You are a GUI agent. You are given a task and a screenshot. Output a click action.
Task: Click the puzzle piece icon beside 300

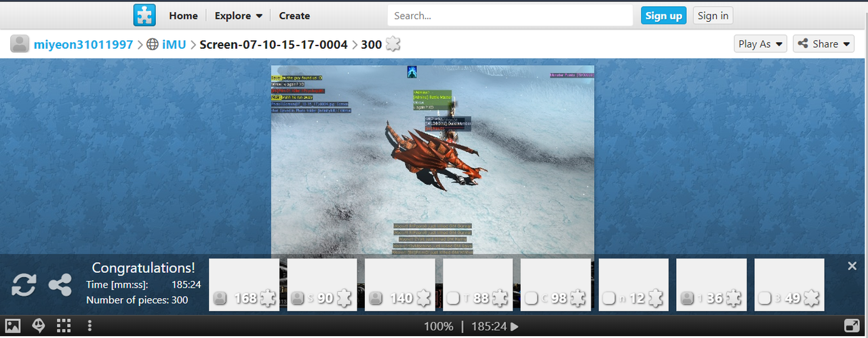[x=393, y=44]
